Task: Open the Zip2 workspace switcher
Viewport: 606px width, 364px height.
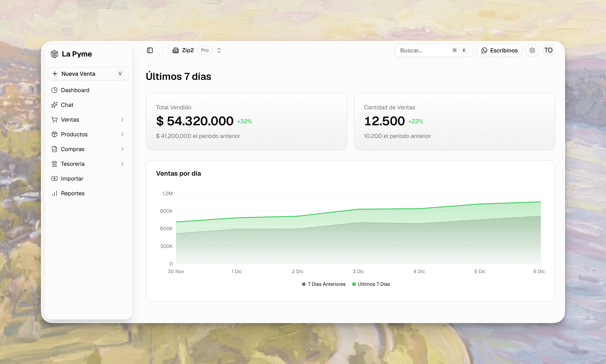Action: (188, 50)
